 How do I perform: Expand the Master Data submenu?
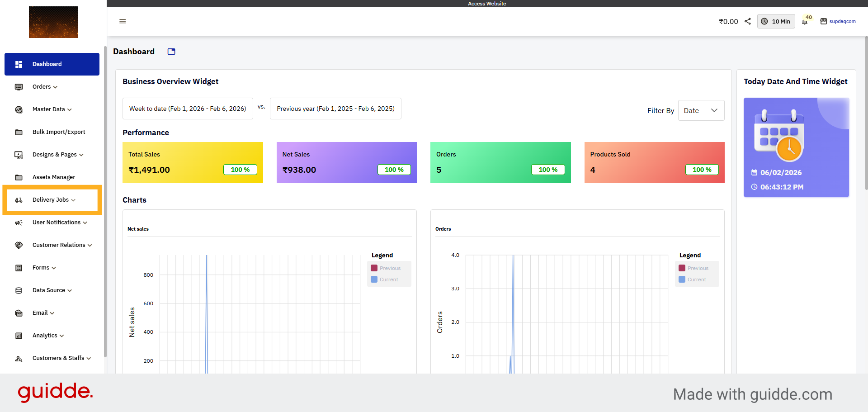pyautogui.click(x=52, y=109)
